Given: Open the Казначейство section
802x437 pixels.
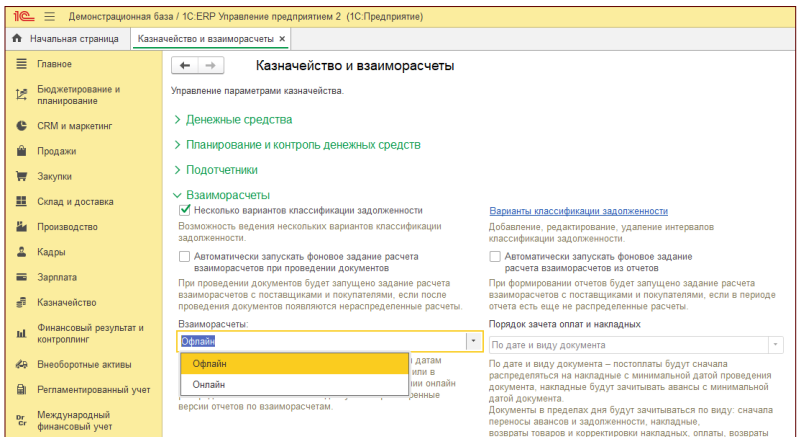Looking at the screenshot, I should pos(66,302).
